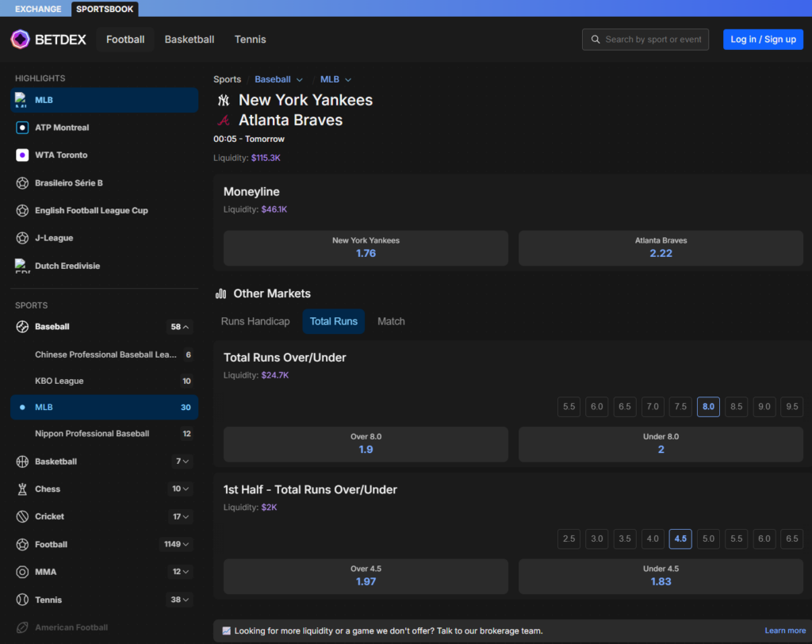
Task: Click the BetDEX logo icon
Action: coord(20,40)
